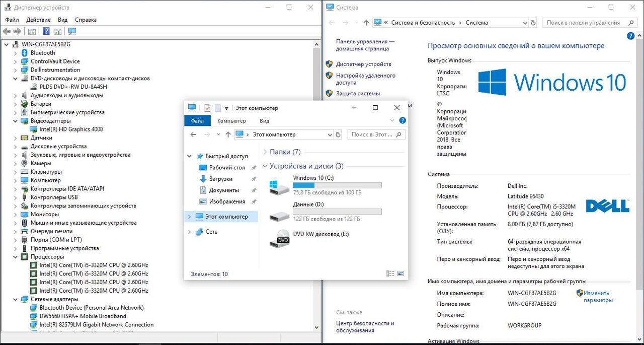
Task: Open the Компьютер ribbon tab in Explorer
Action: pyautogui.click(x=231, y=121)
